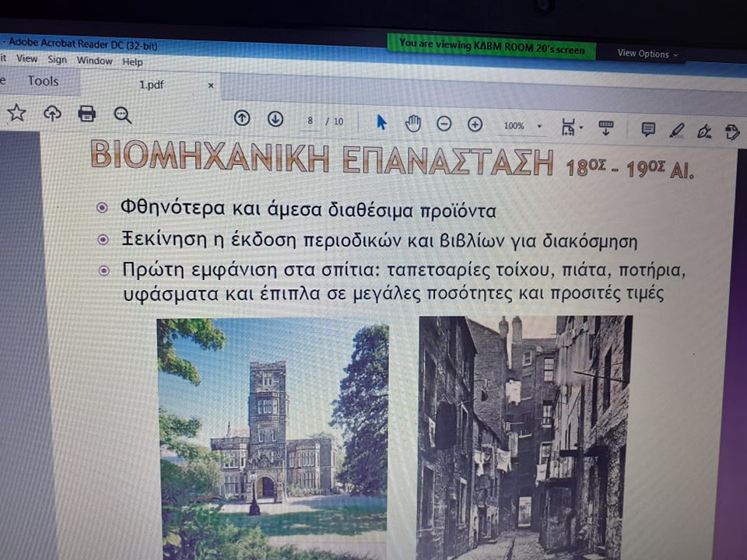Click the bookmark star icon
Viewport: 747px width, 560px height.
[16, 113]
